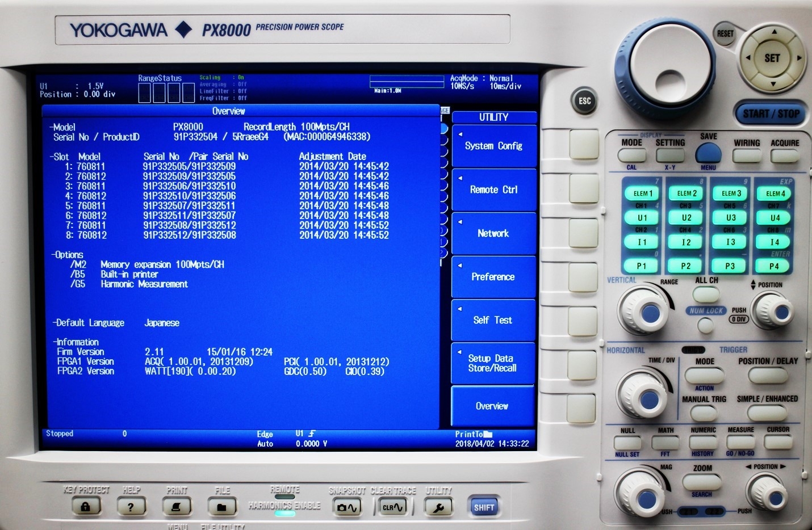Select the U2 channel key
The image size is (812, 530).
pyautogui.click(x=687, y=218)
